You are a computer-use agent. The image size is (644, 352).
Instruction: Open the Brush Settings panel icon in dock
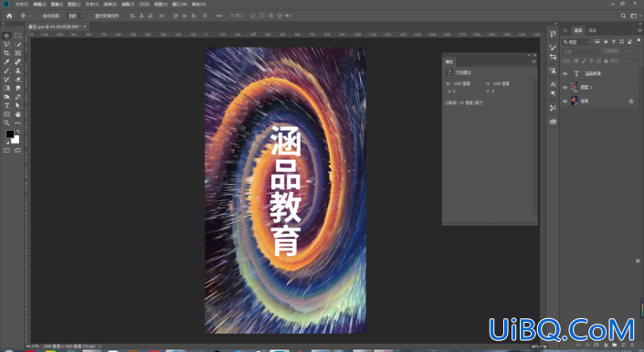tap(553, 48)
